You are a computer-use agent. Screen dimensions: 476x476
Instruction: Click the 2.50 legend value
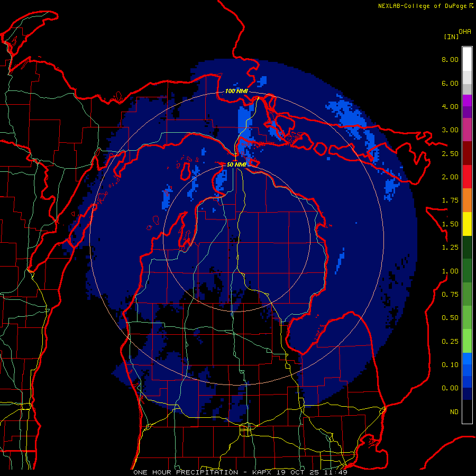tap(450, 153)
